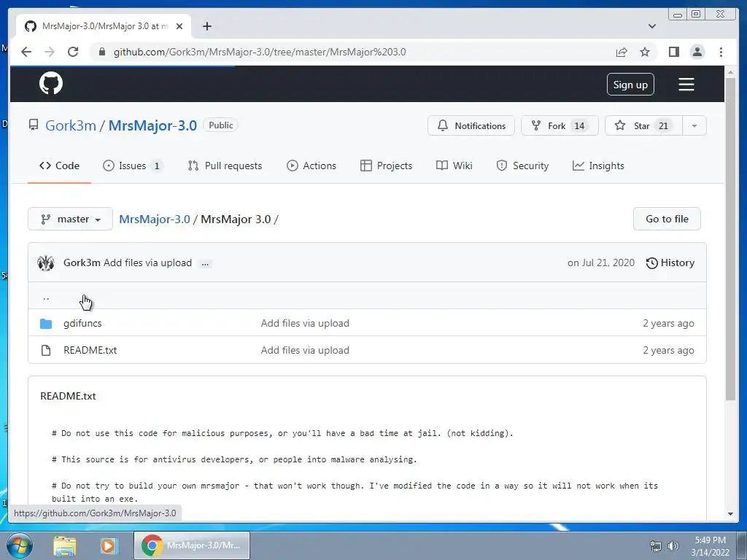Click gdifuncs row's Add files via upload
The width and height of the screenshot is (747, 560).
pyautogui.click(x=305, y=323)
